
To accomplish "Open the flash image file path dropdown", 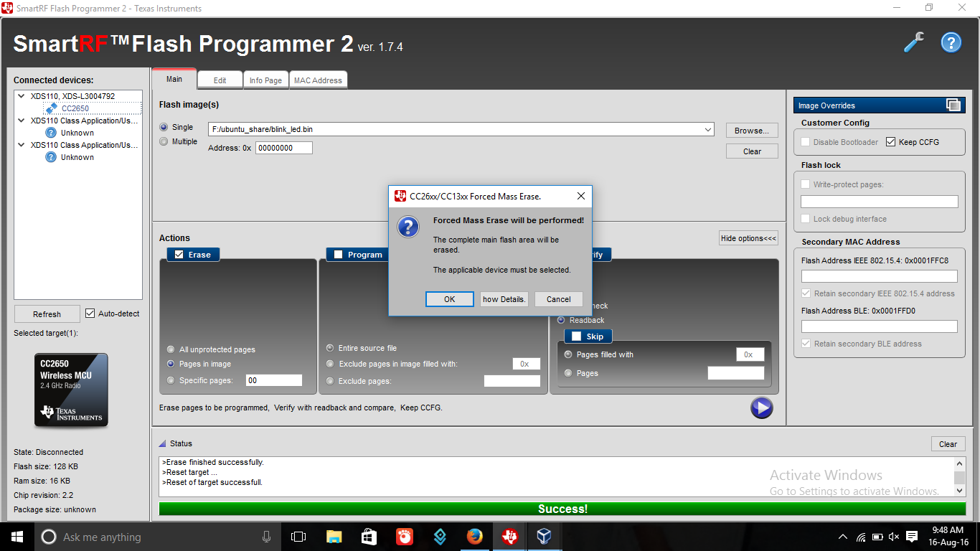I will tap(708, 129).
